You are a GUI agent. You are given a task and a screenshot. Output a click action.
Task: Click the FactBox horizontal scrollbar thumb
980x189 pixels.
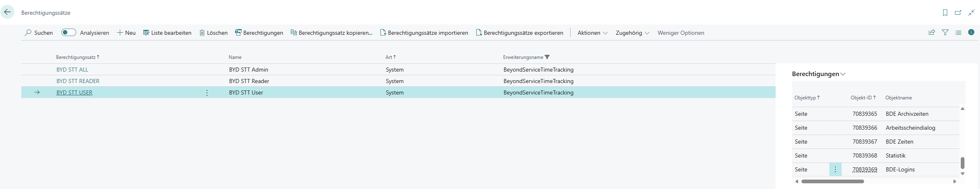click(833, 181)
